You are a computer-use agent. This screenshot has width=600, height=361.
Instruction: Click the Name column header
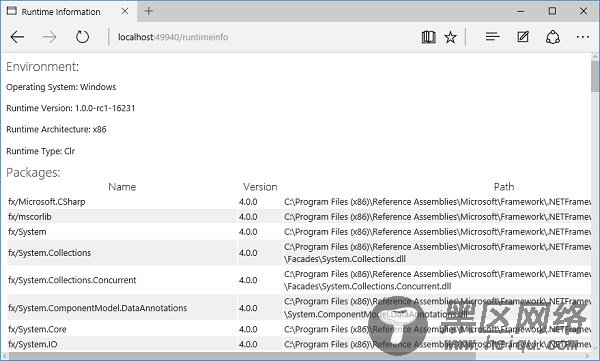tap(122, 187)
